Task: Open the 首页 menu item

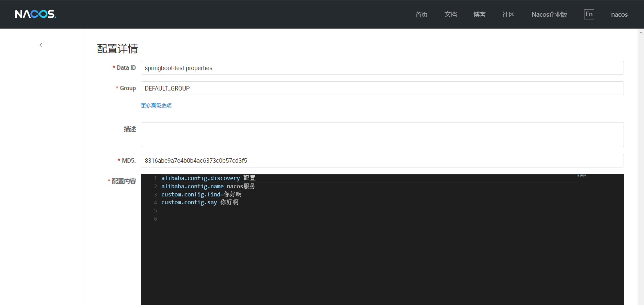Action: click(x=421, y=15)
